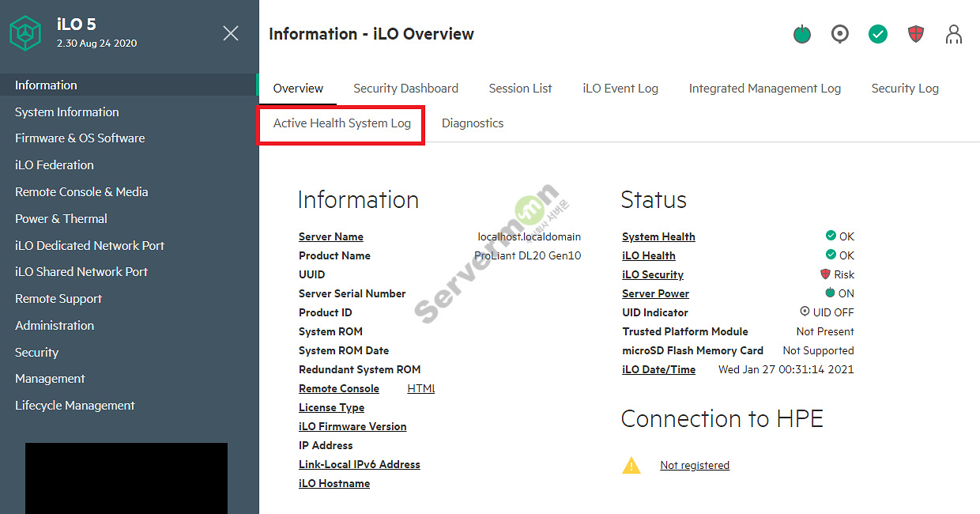Switch to the Security Dashboard tab
Viewport: 980px width, 514px height.
click(405, 89)
